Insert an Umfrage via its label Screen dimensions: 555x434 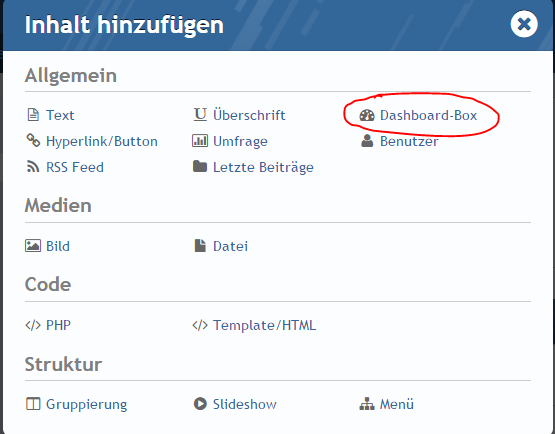240,142
